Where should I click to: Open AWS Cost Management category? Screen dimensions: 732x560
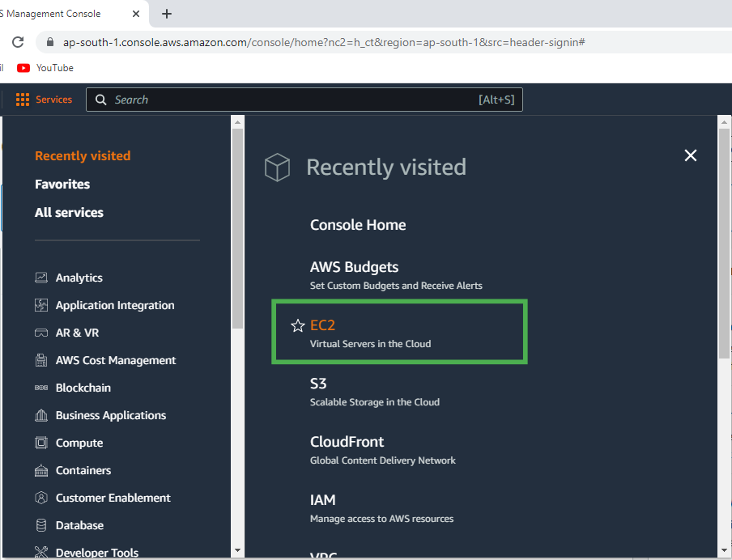click(x=116, y=360)
